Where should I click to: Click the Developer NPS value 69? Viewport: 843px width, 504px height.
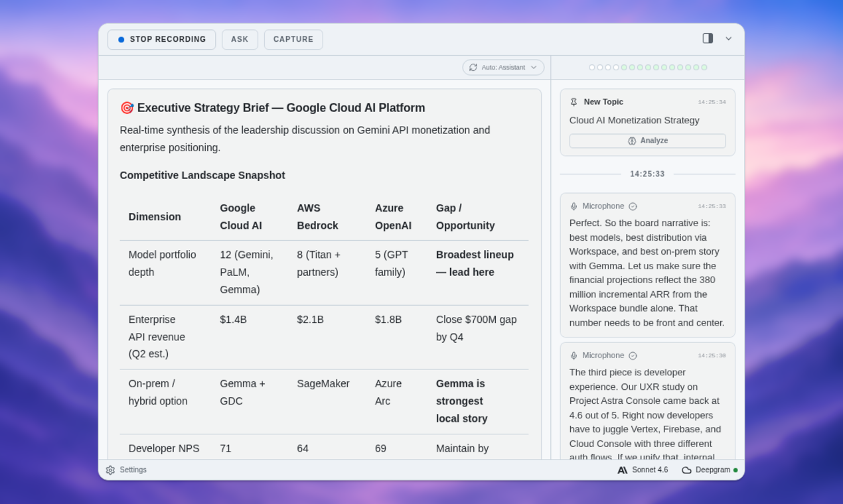380,448
